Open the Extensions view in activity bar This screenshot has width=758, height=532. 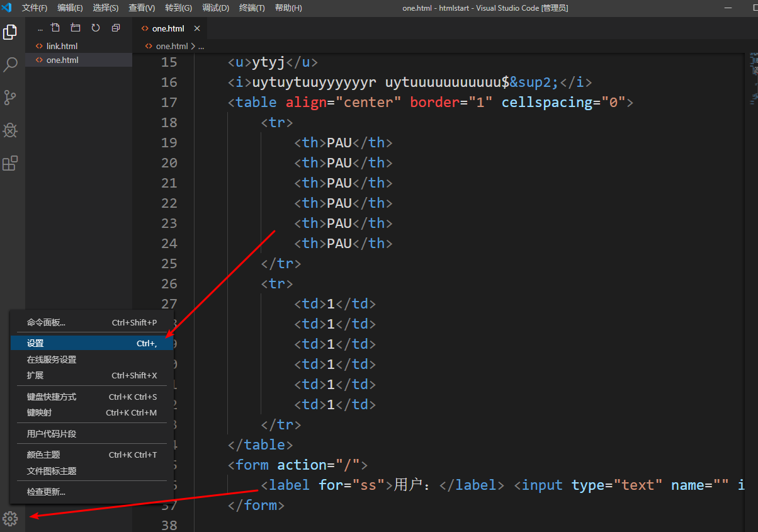tap(10, 163)
